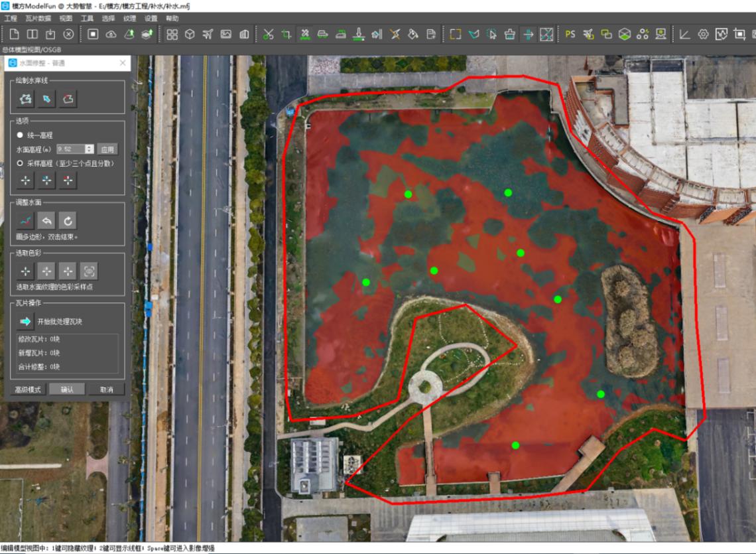Open the gear settings toolbar icon
The height and width of the screenshot is (554, 756).
704,35
